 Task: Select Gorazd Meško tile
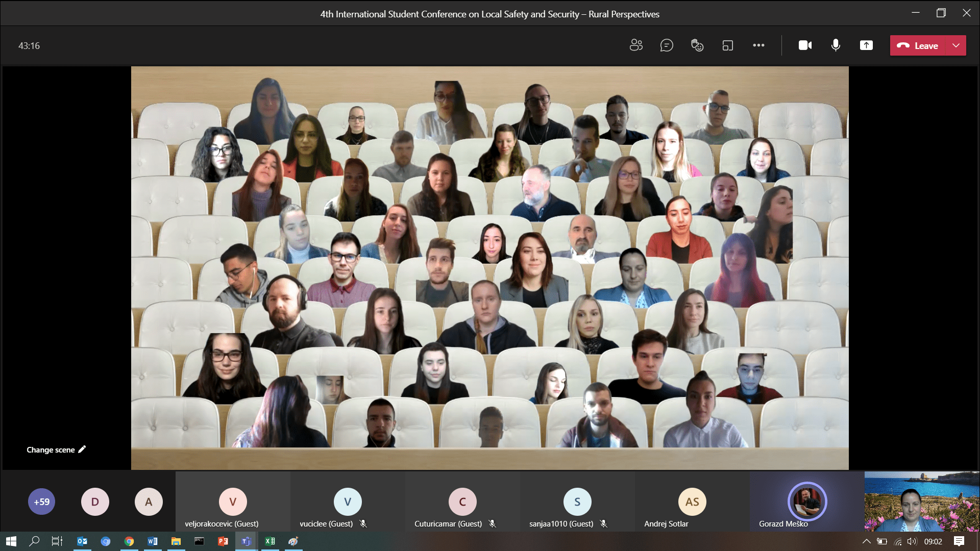[807, 502]
